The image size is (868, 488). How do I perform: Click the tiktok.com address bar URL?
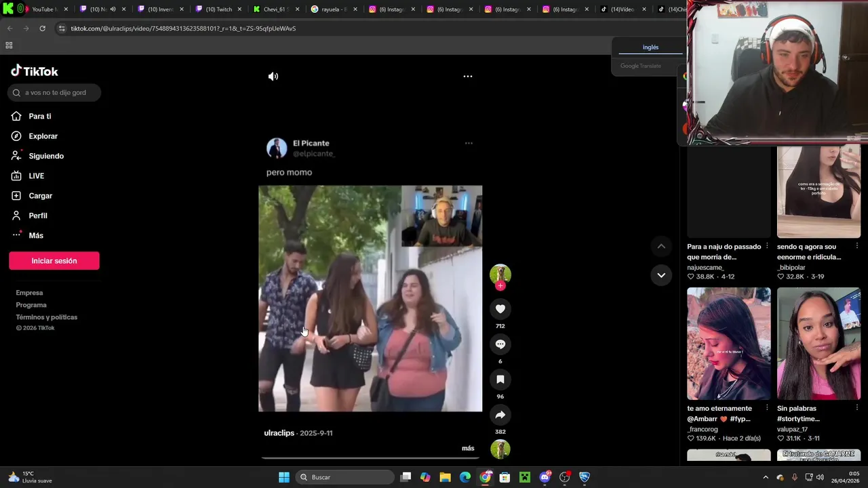point(183,28)
